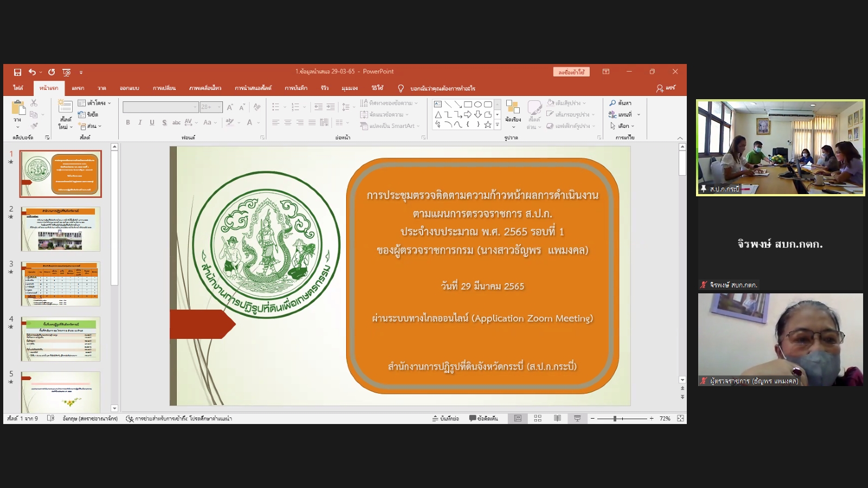Toggle bullet list button
The height and width of the screenshot is (488, 868).
point(276,107)
